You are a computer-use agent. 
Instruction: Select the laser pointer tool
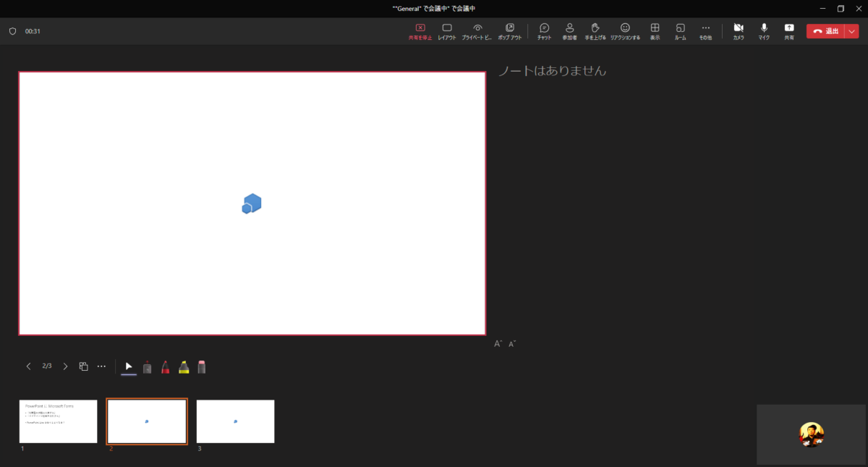pos(147,366)
